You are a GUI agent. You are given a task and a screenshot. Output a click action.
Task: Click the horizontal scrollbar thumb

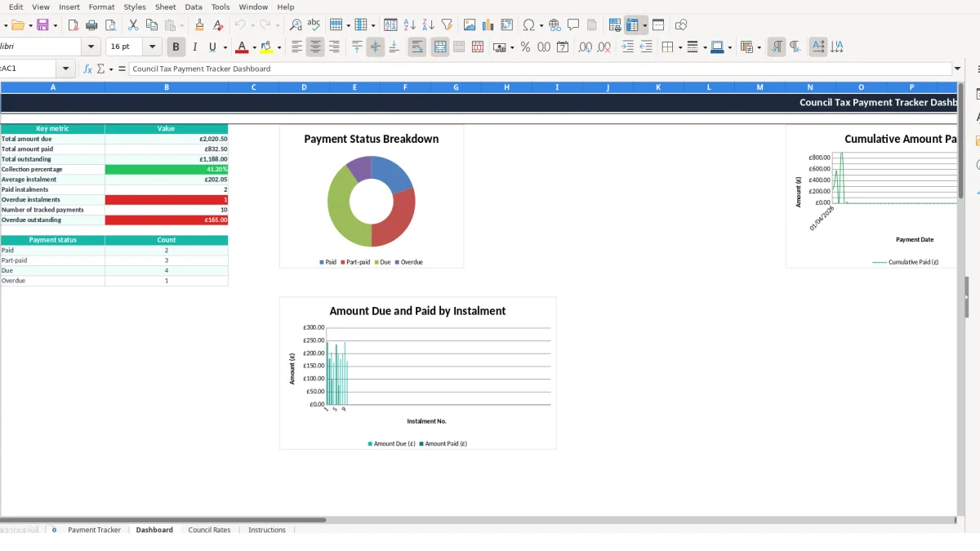click(x=163, y=519)
